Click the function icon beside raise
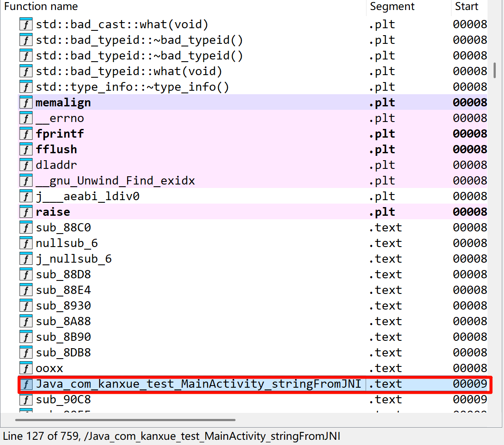 26,212
